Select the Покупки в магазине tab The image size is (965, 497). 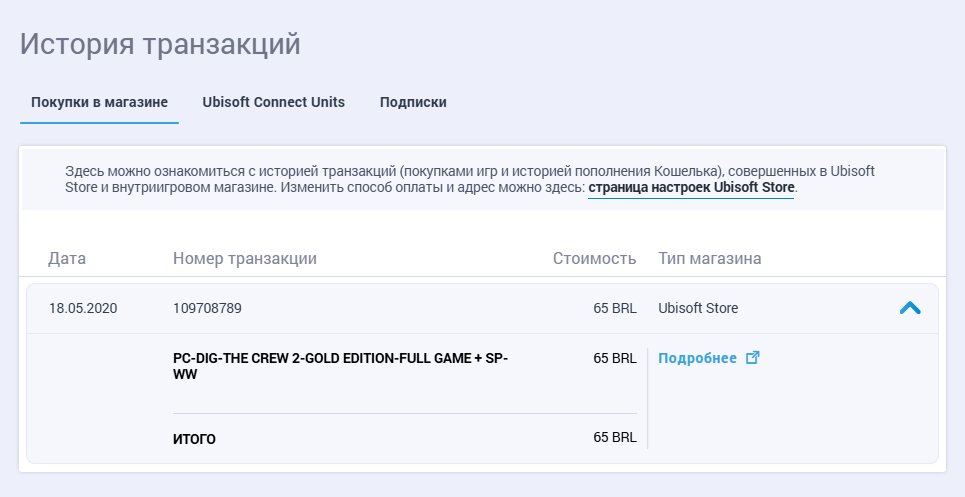(99, 102)
